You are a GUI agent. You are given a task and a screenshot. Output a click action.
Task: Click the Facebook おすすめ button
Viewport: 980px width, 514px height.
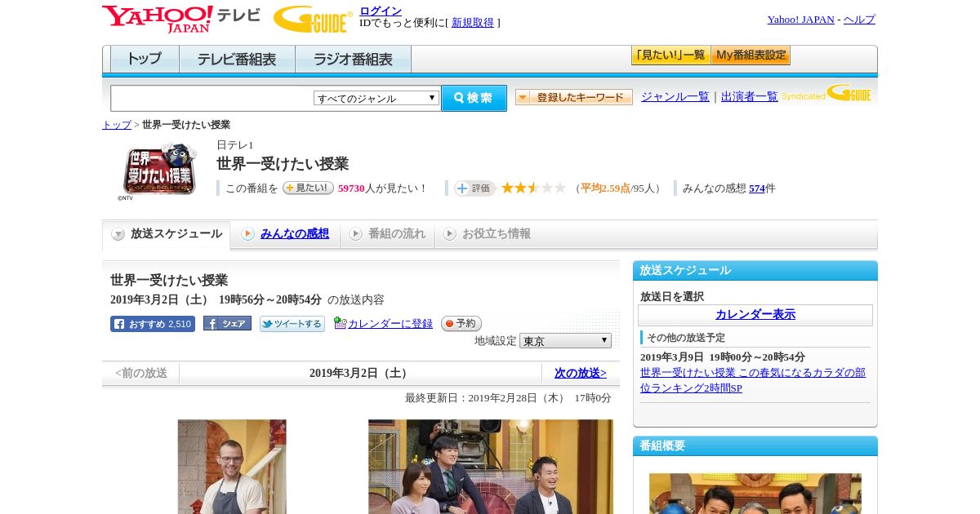click(x=153, y=324)
